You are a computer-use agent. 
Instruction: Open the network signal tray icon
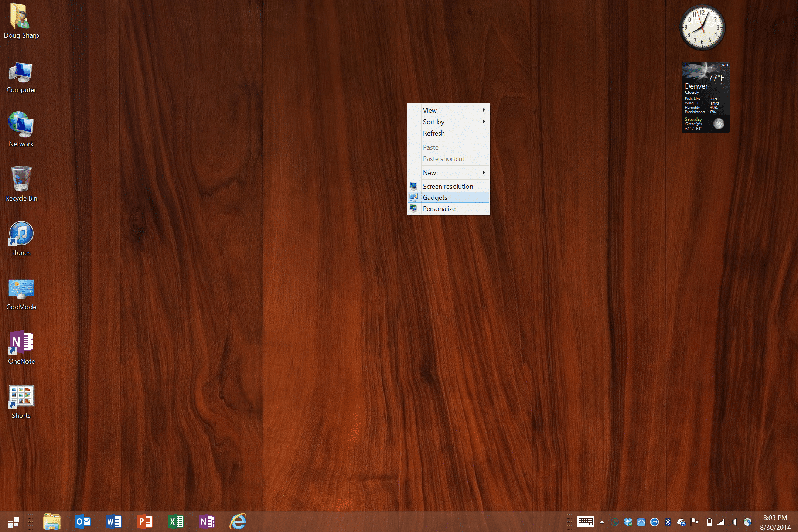pyautogui.click(x=721, y=522)
